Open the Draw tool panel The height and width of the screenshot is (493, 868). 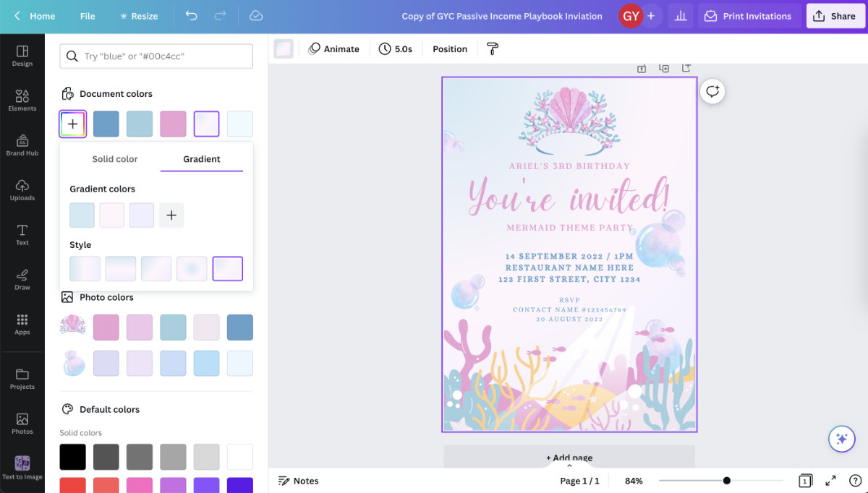point(22,280)
